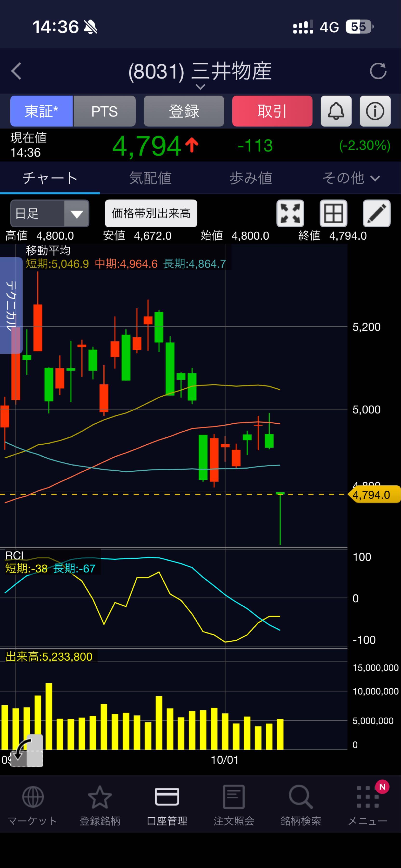Expand the その他 tab dropdown

(x=351, y=178)
